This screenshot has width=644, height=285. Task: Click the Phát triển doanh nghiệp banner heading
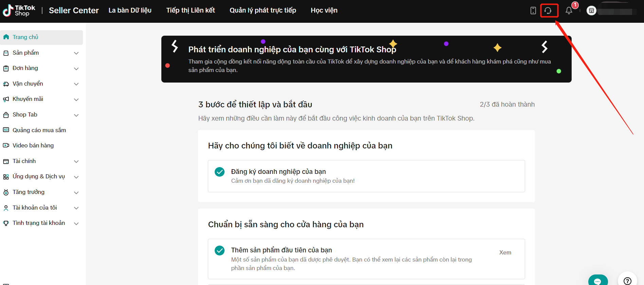click(292, 50)
